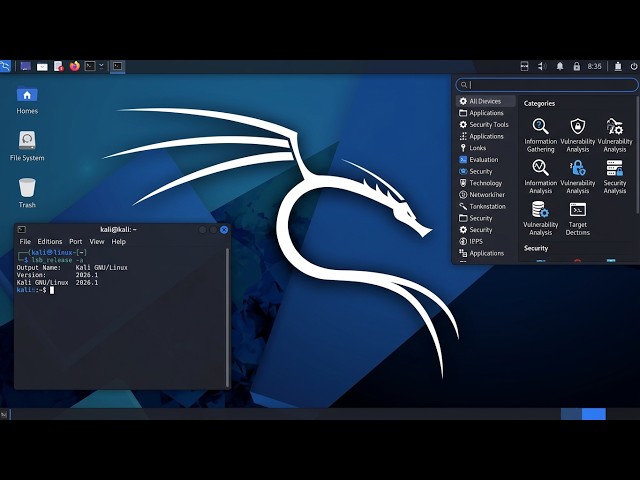Click the Security section heading in menu
The height and width of the screenshot is (480, 640).
(x=536, y=248)
